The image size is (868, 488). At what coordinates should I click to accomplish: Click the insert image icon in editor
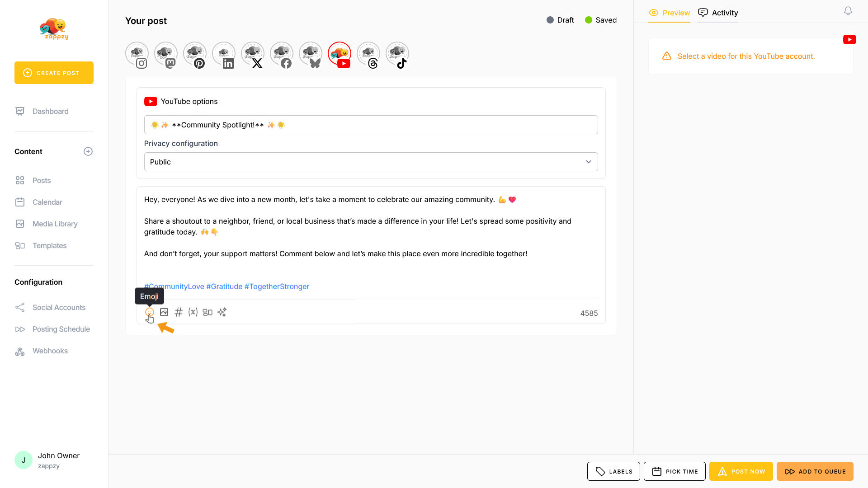[x=164, y=312]
